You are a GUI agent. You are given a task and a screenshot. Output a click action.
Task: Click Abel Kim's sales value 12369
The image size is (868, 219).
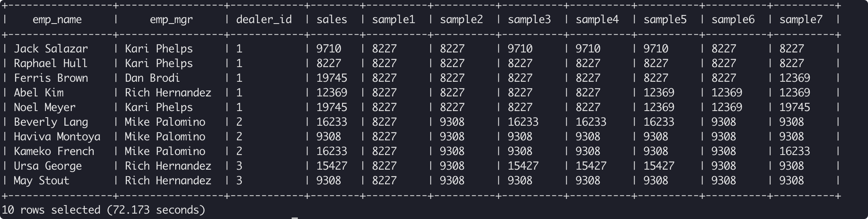click(332, 93)
